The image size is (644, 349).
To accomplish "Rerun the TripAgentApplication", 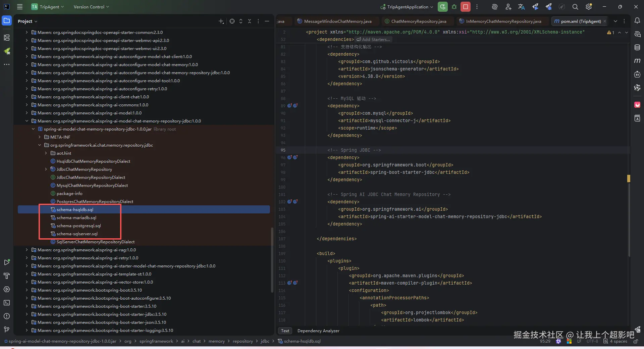I will [x=443, y=7].
